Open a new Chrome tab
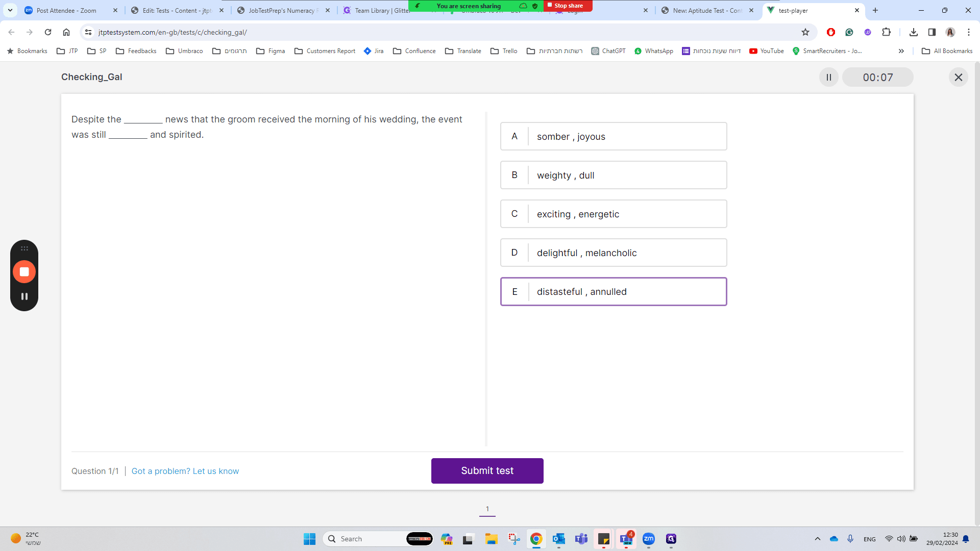980x551 pixels. tap(875, 10)
